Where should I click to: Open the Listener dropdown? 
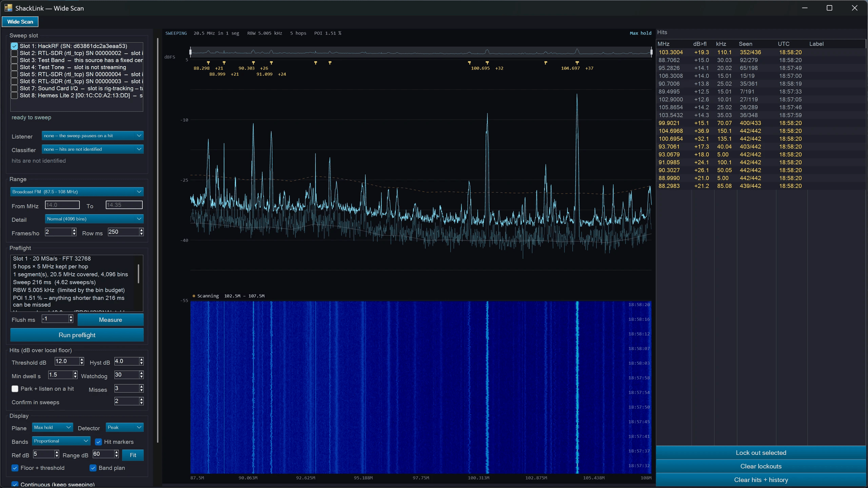coord(93,136)
